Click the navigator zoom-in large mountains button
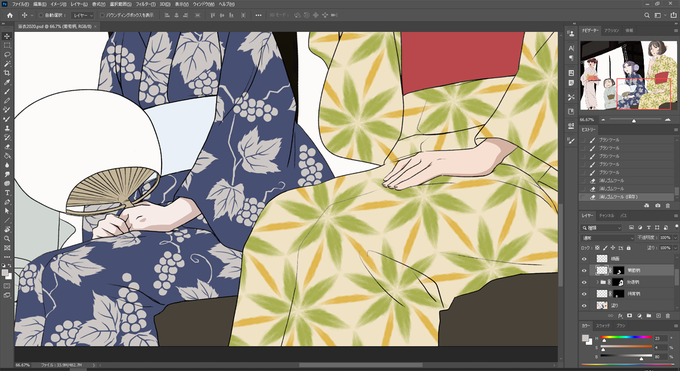The height and width of the screenshot is (371, 680). (667, 119)
